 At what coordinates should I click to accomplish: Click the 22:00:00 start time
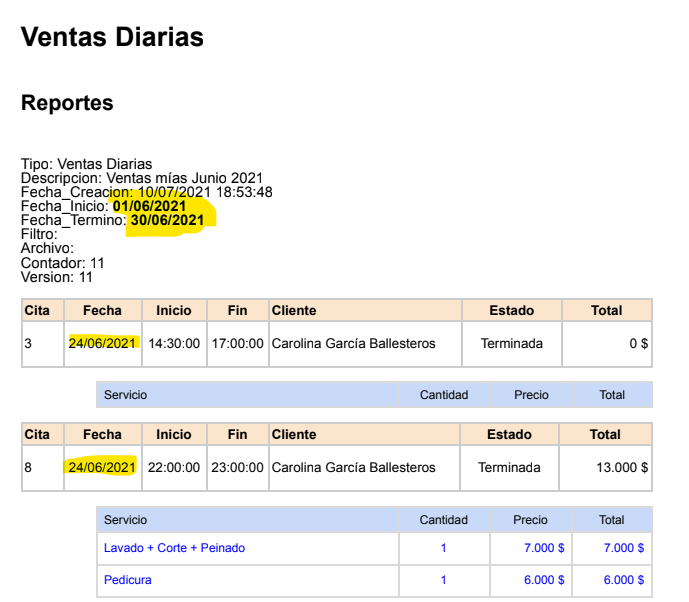(x=174, y=467)
